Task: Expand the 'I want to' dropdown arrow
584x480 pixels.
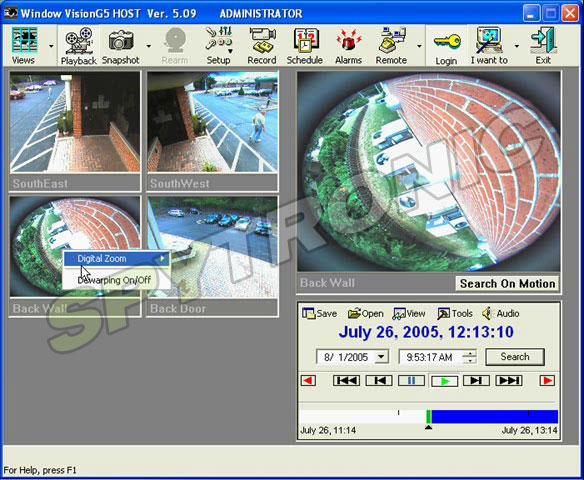Action: point(517,46)
